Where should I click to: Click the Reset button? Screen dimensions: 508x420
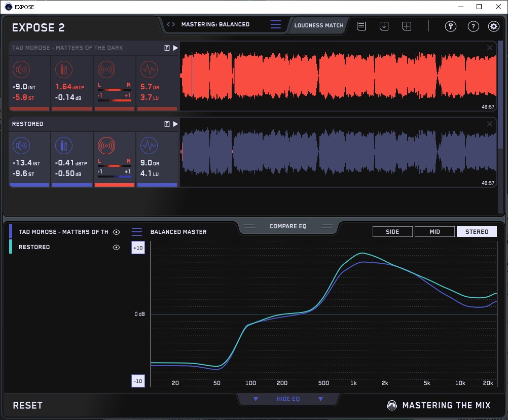click(28, 405)
